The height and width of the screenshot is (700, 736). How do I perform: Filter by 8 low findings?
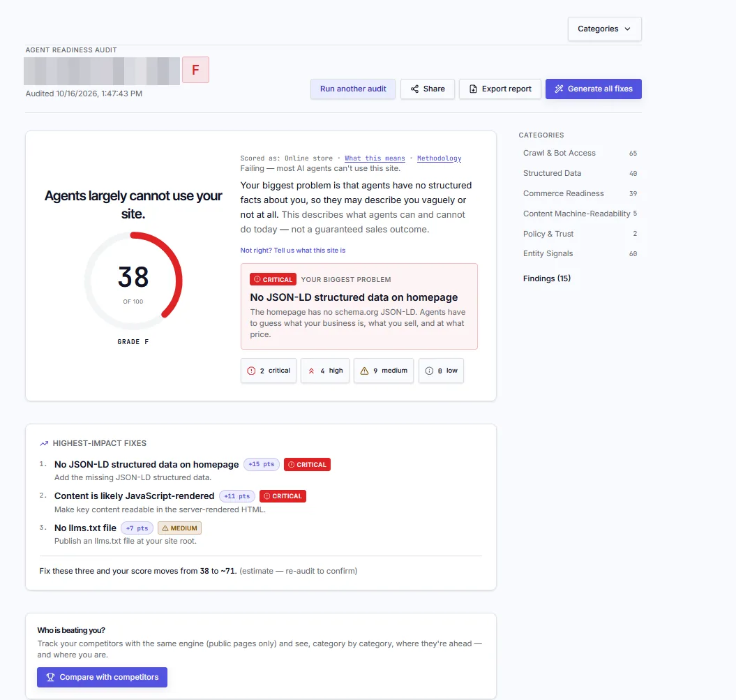pyautogui.click(x=441, y=371)
